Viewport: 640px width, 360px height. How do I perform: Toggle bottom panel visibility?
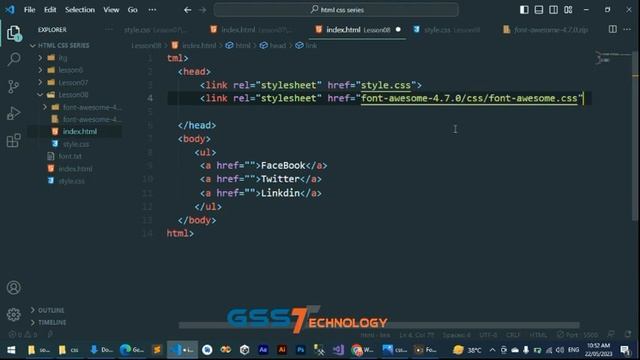pos(539,9)
